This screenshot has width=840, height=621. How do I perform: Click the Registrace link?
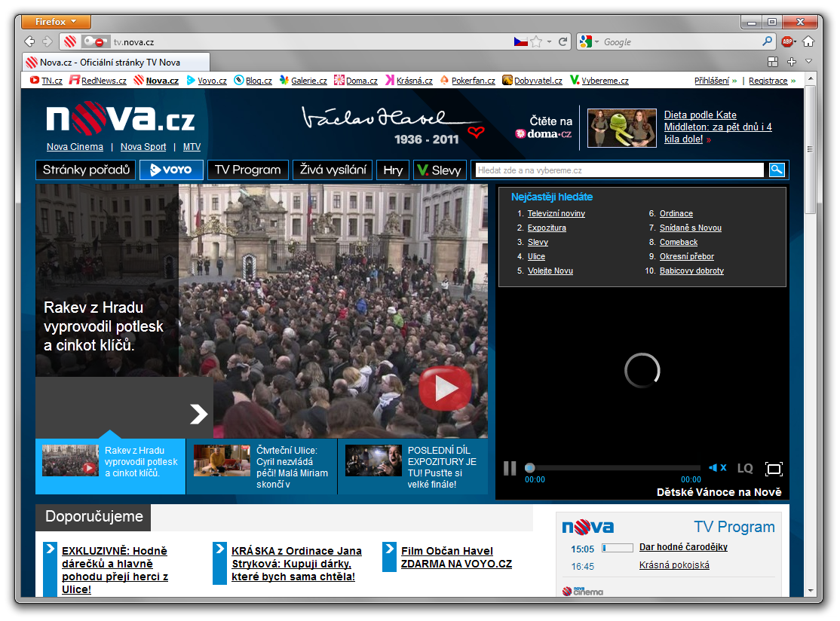pos(768,81)
